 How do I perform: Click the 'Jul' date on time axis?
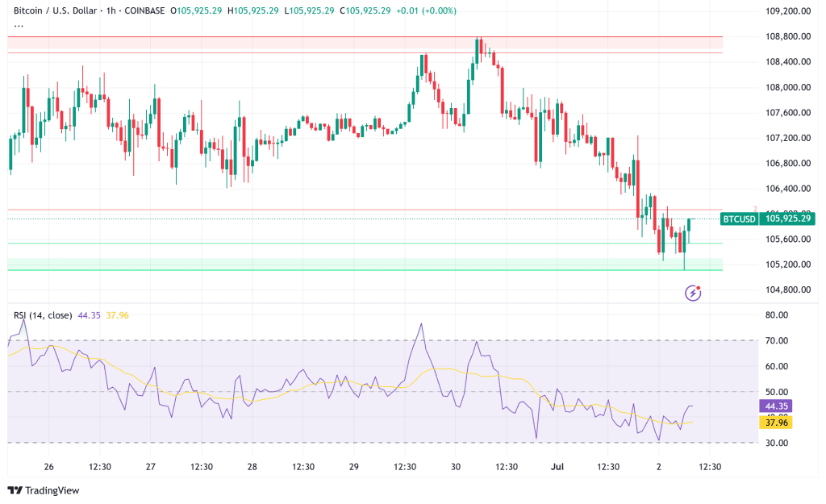pyautogui.click(x=557, y=467)
